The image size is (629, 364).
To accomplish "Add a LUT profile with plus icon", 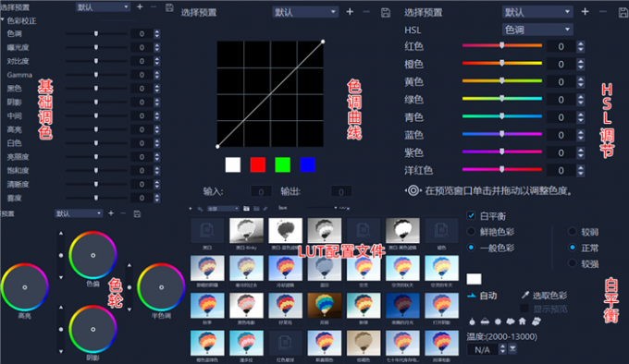I will pos(191,208).
